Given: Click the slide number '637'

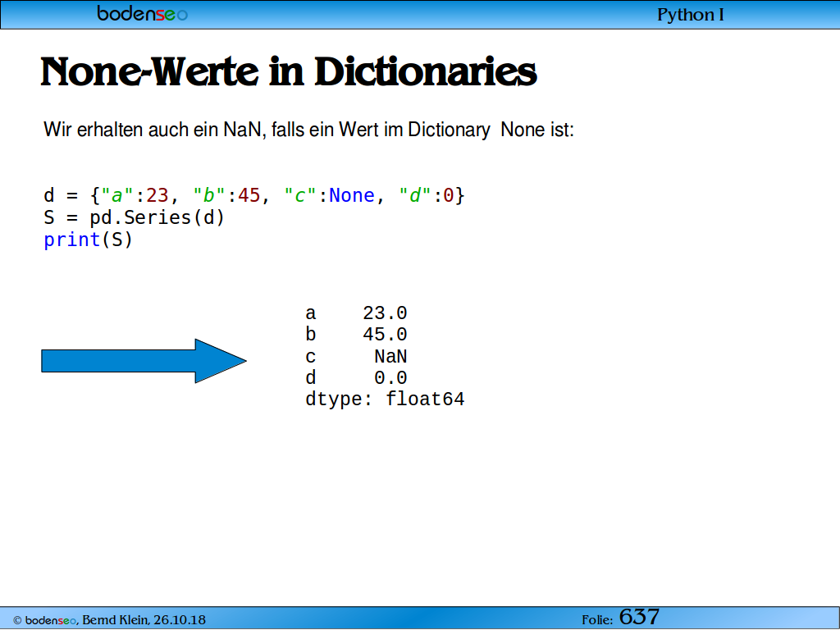Looking at the screenshot, I should (639, 617).
